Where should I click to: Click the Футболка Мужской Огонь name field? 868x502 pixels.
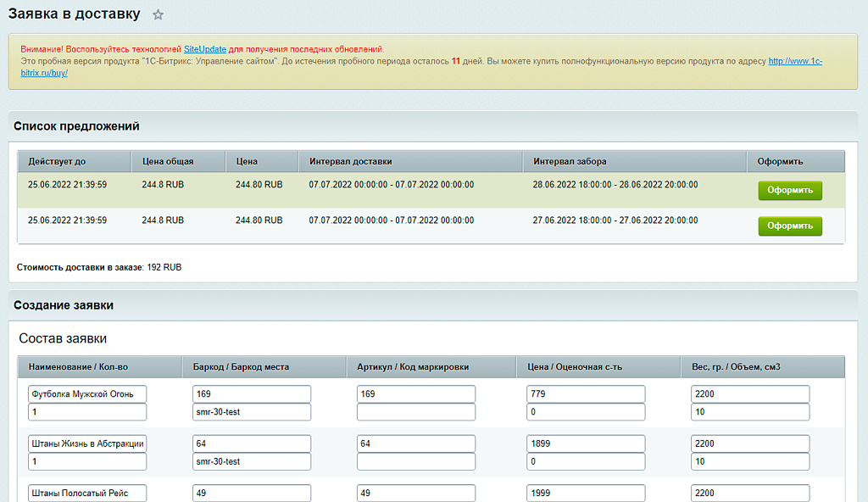[87, 394]
